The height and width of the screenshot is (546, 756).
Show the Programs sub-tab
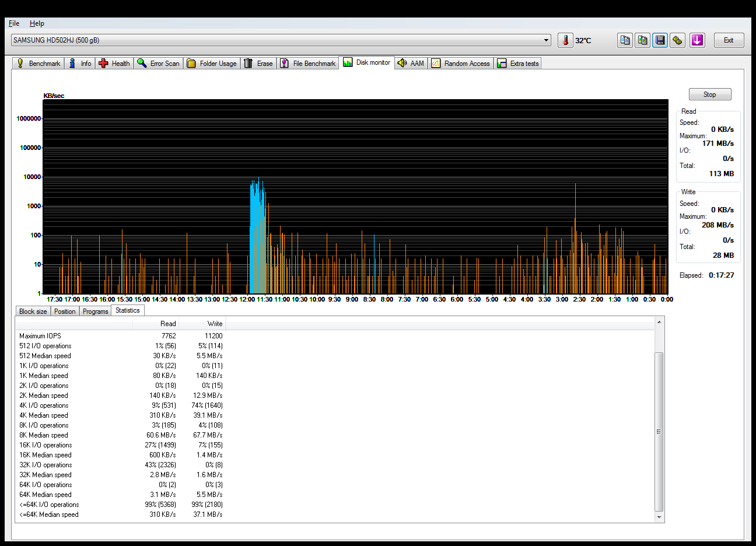click(95, 311)
